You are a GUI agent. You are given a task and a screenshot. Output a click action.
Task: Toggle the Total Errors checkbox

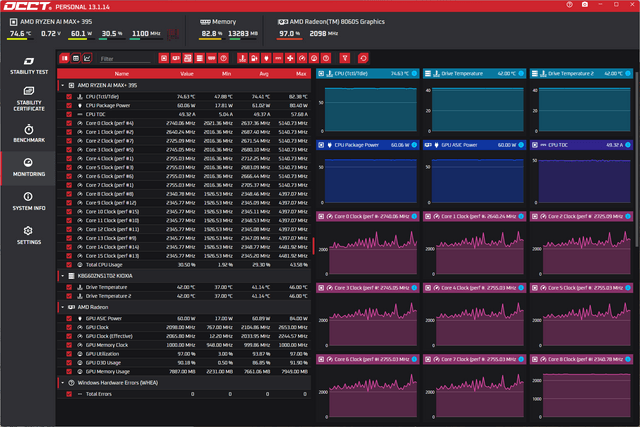[x=69, y=394]
